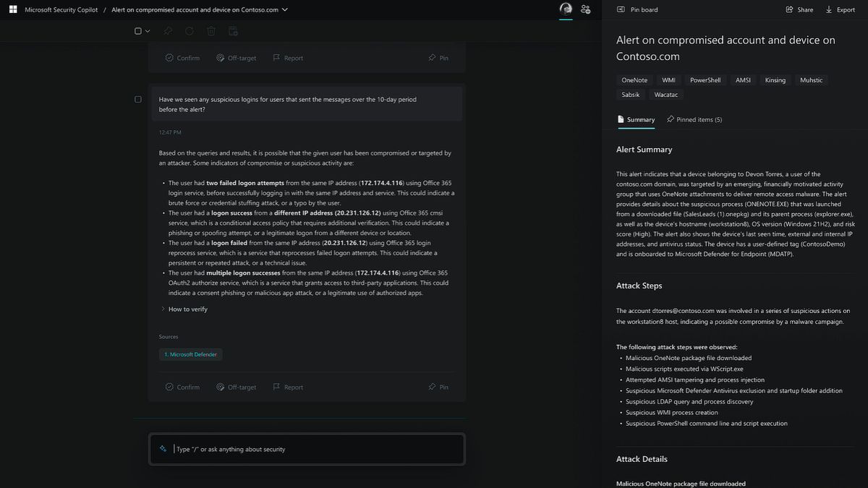This screenshot has height=488, width=868.
Task: Click 'Suspicious LDAP query and process discovery' bullet
Action: (689, 401)
